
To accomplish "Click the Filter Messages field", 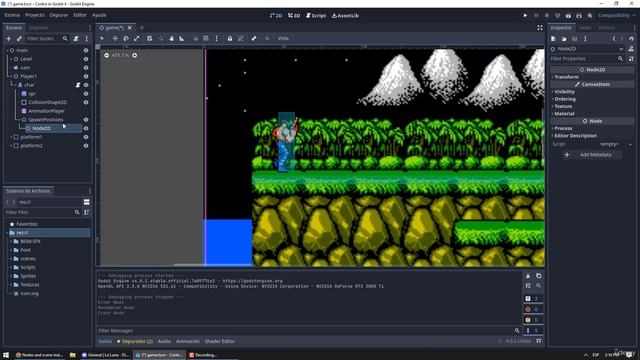I will pyautogui.click(x=309, y=331).
